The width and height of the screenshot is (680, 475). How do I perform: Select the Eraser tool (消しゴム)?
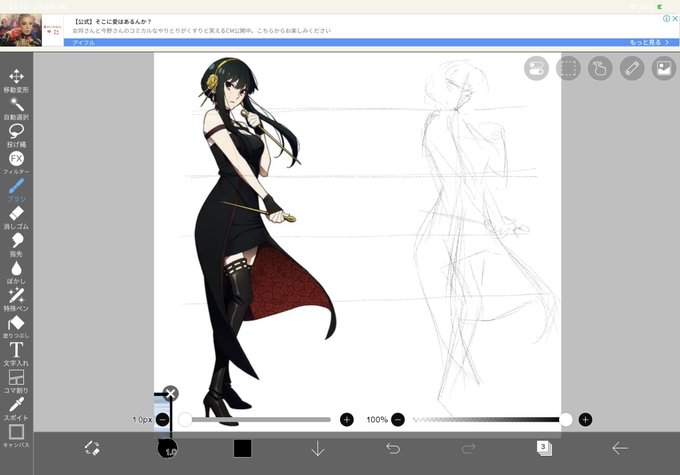coord(16,217)
